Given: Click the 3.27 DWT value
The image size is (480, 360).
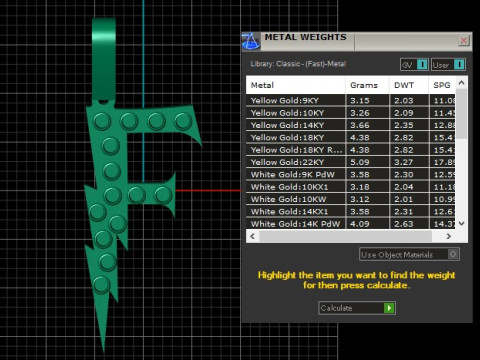Looking at the screenshot, I should click(x=404, y=162).
